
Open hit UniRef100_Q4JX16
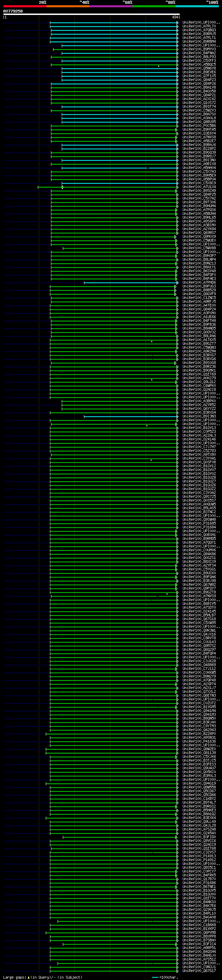199,634
